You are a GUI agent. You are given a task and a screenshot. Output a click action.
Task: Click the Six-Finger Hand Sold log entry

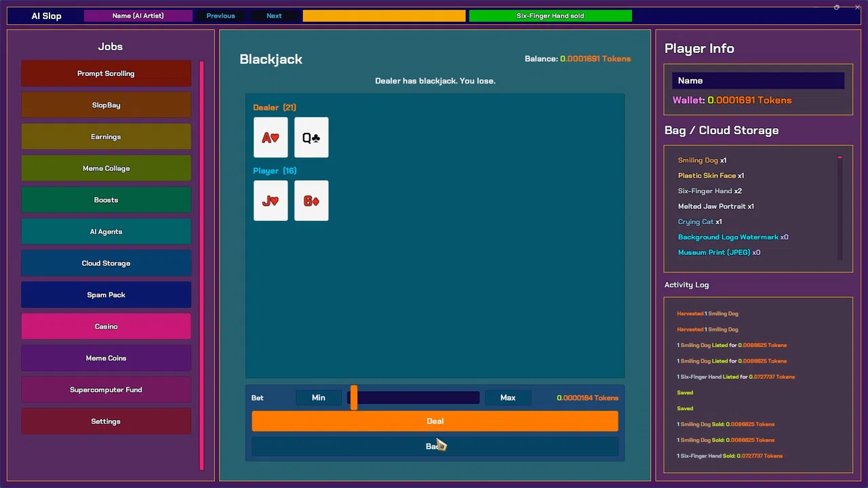coord(730,456)
